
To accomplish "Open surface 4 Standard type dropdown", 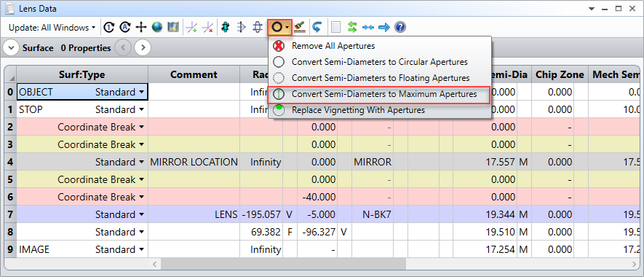I will click(142, 162).
